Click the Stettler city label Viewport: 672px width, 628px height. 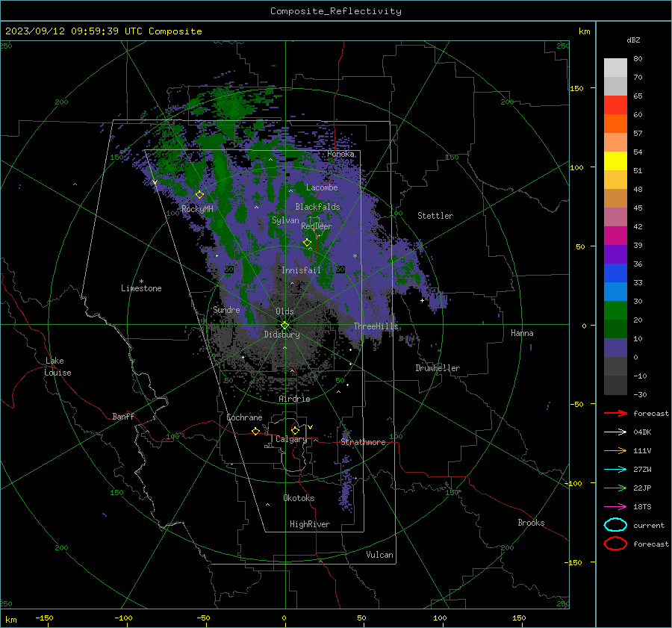(435, 216)
